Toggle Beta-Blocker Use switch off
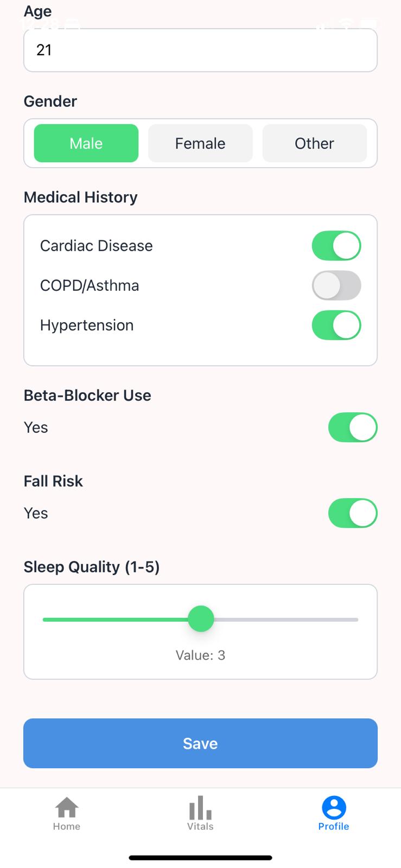This screenshot has height=868, width=401. click(353, 427)
